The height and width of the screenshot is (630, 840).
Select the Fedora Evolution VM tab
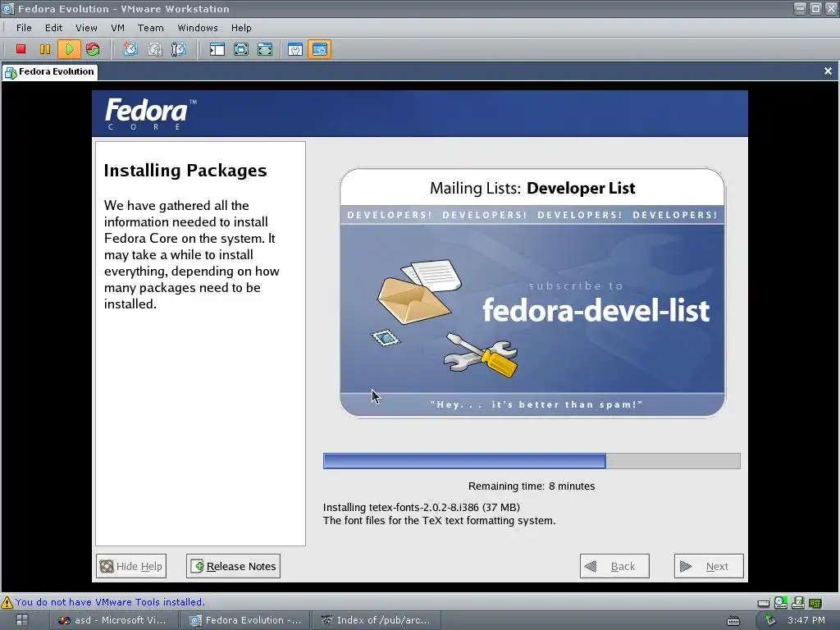50,72
